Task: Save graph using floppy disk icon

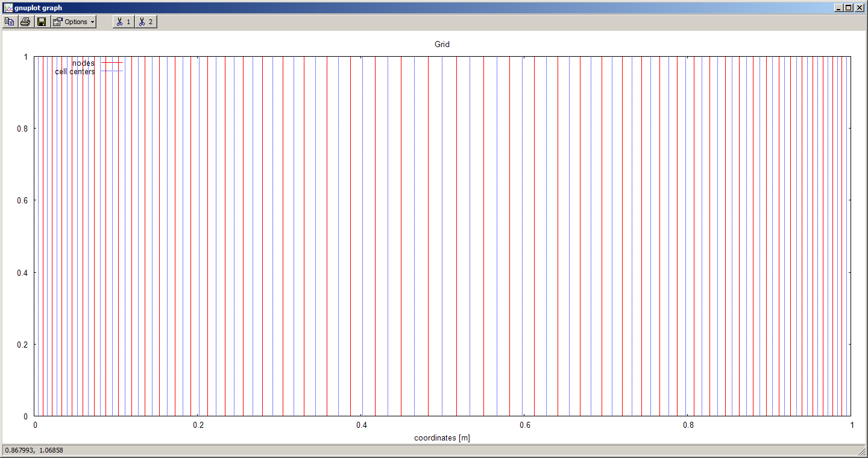Action: [x=42, y=22]
